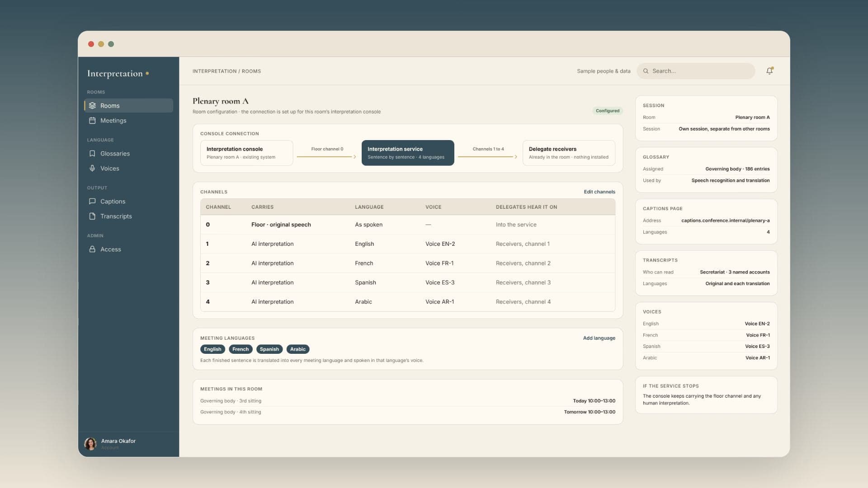Click 'Voice EN-2' in the channels table
The image size is (868, 488).
(440, 244)
